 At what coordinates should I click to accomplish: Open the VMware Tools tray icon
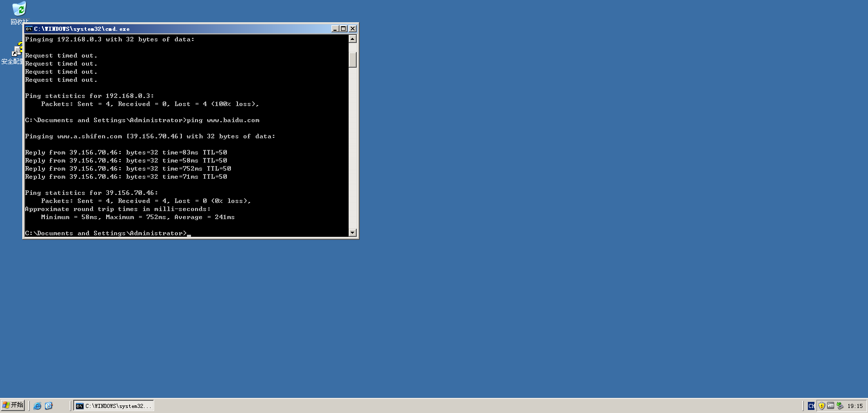[831, 406]
